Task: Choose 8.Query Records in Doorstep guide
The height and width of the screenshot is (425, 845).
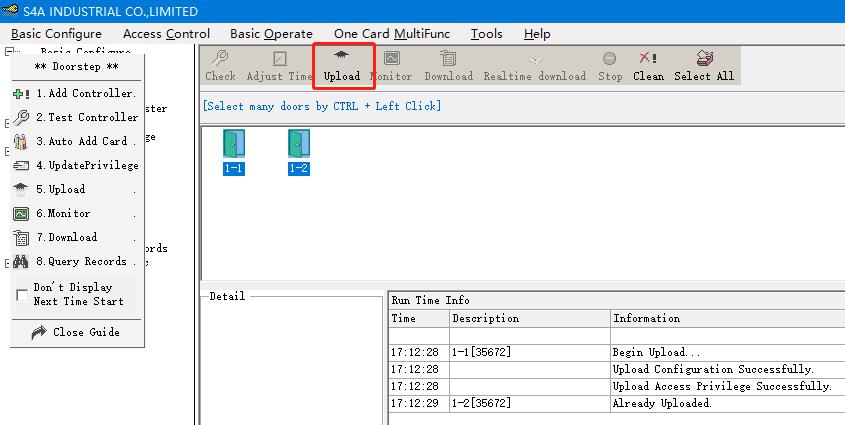Action: 76,261
